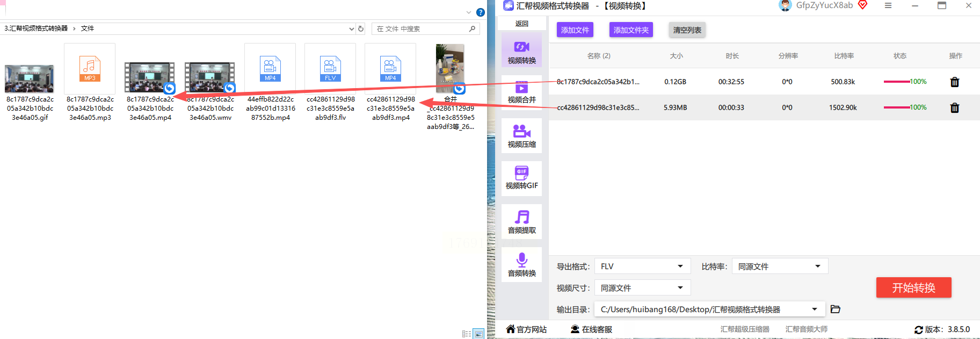Select the ab9df3.mp4 file icon
The width and height of the screenshot is (980, 339).
point(390,69)
